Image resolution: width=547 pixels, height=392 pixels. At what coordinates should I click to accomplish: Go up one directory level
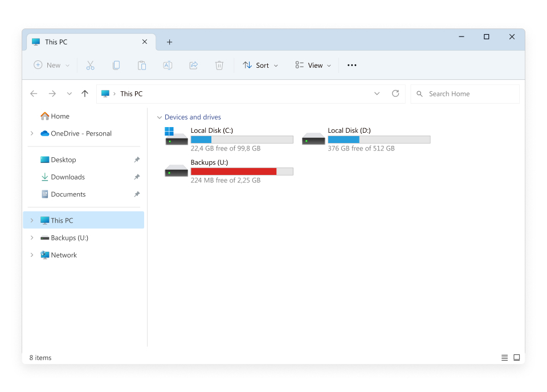[85, 94]
